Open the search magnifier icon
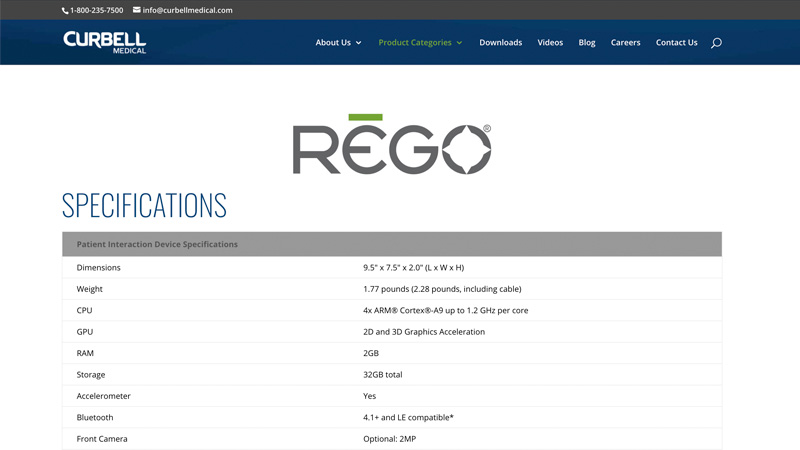Screen dimensions: 800x450 click(x=716, y=43)
